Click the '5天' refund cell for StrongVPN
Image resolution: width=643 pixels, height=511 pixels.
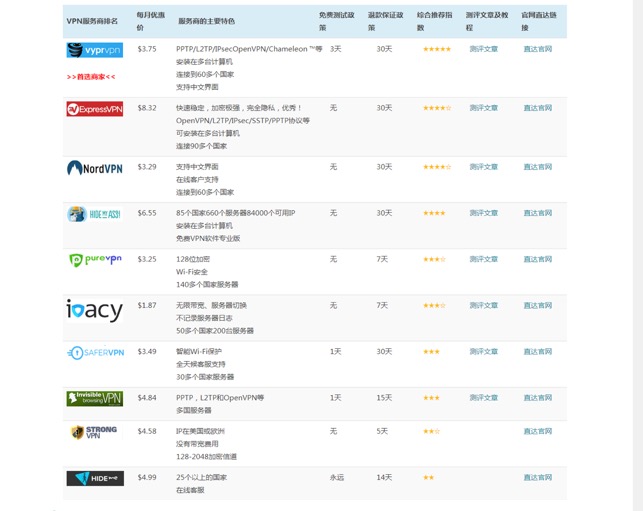click(x=382, y=431)
